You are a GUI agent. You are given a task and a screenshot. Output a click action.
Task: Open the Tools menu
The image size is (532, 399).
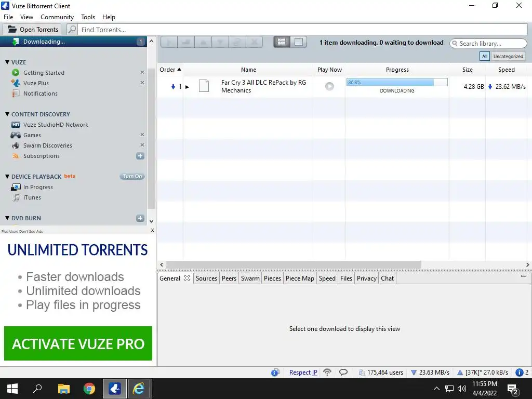point(88,17)
